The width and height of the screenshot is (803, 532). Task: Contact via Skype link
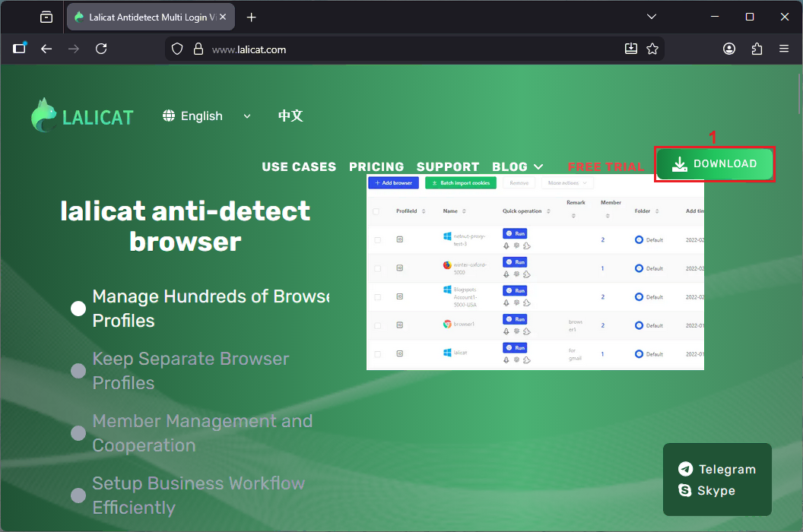click(706, 490)
